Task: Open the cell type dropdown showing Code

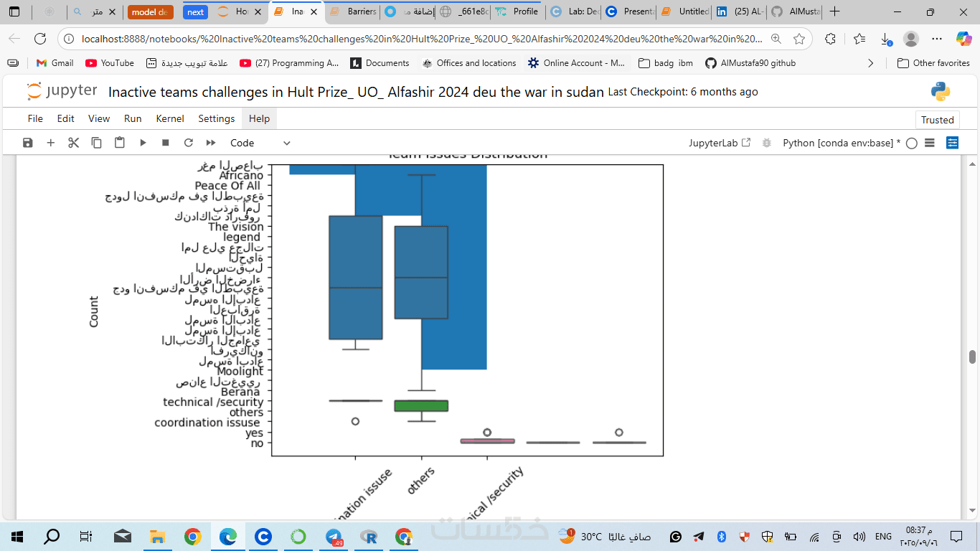Action: tap(260, 143)
